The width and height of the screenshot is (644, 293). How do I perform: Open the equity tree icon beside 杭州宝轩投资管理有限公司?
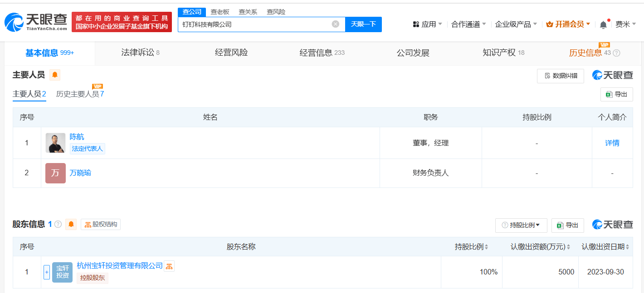[169, 266]
